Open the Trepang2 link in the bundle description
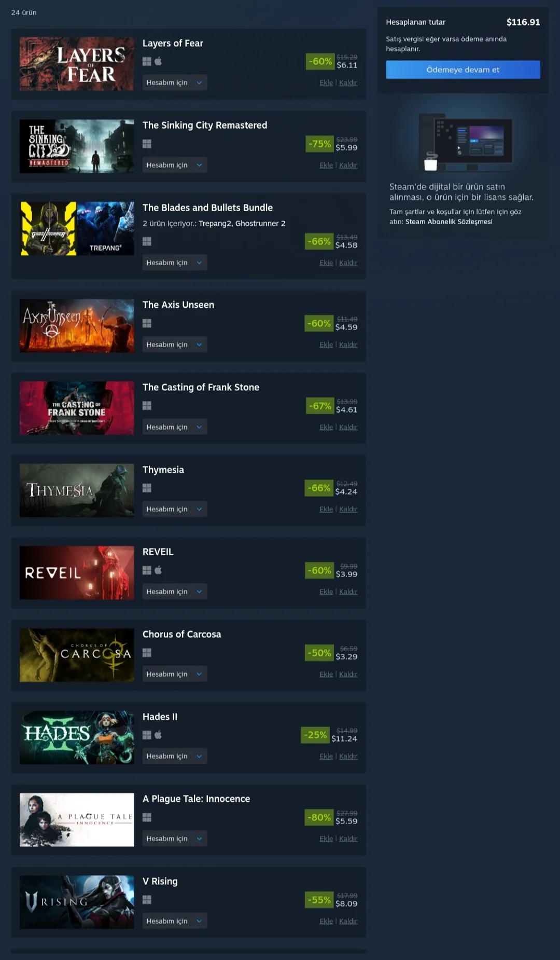 [x=215, y=223]
